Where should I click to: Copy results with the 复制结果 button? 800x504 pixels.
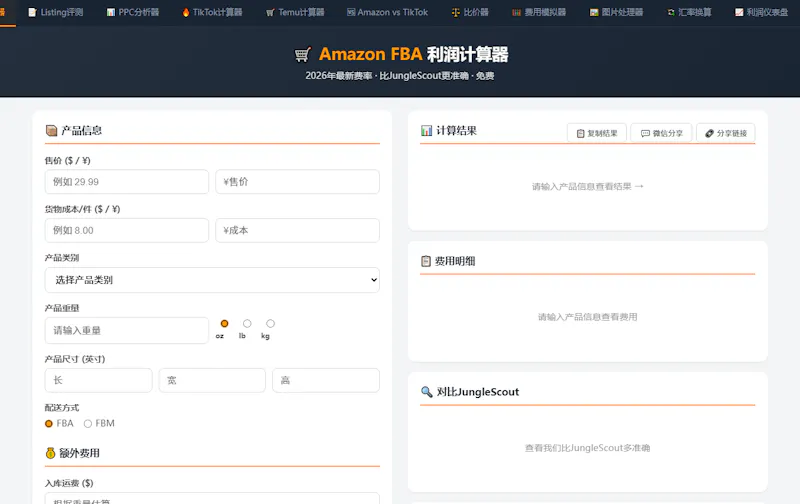coord(596,133)
